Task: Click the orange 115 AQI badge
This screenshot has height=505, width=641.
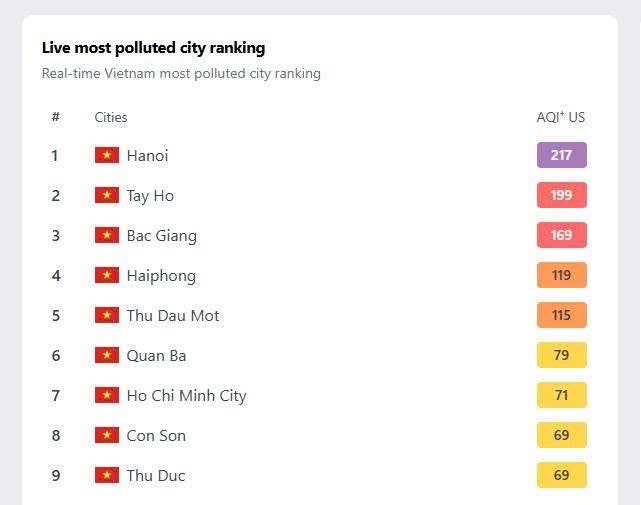Action: 561,315
